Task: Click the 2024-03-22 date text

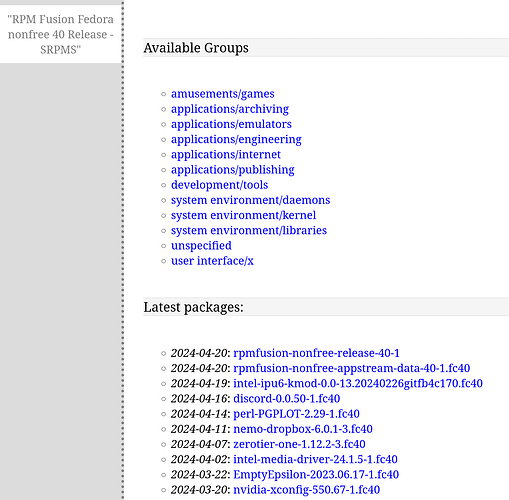Action: coord(199,475)
